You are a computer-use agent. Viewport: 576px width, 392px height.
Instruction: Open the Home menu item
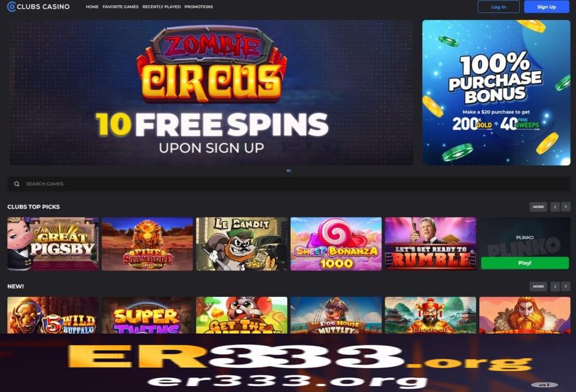pos(92,7)
